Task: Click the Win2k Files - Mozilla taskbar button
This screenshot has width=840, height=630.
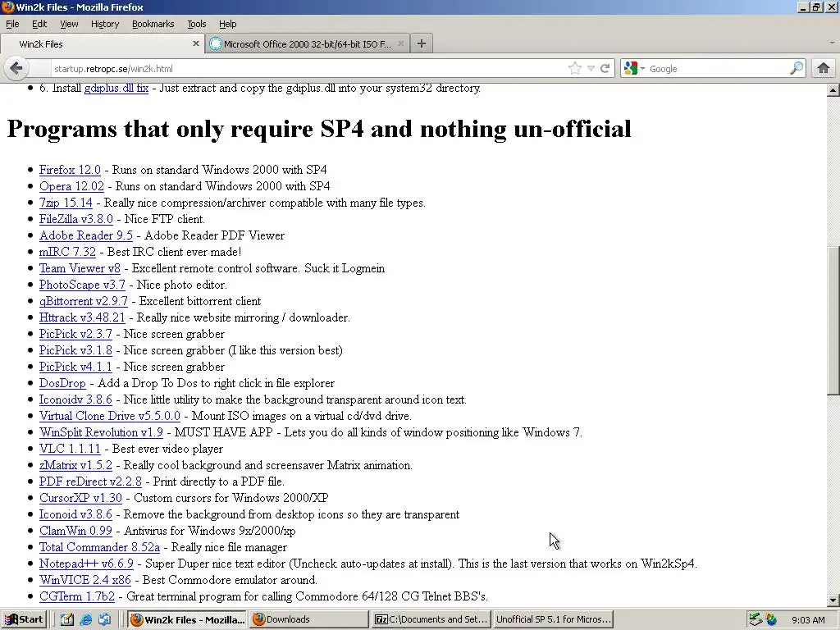Action: tap(187, 620)
